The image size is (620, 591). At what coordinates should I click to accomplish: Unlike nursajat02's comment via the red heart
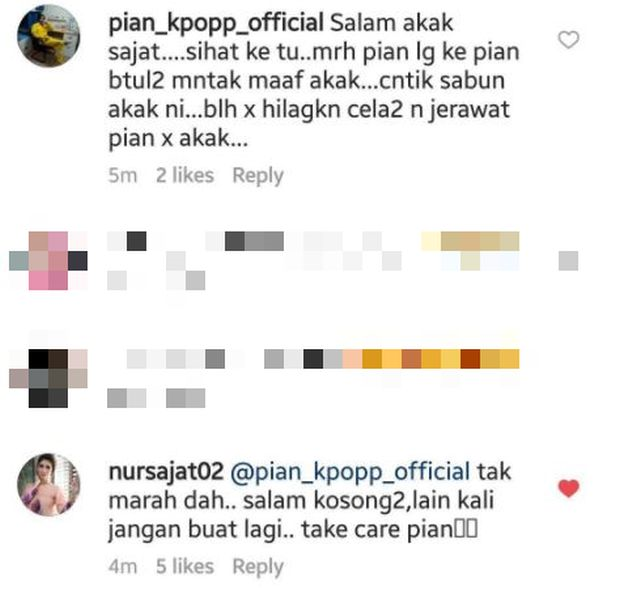pos(569,488)
